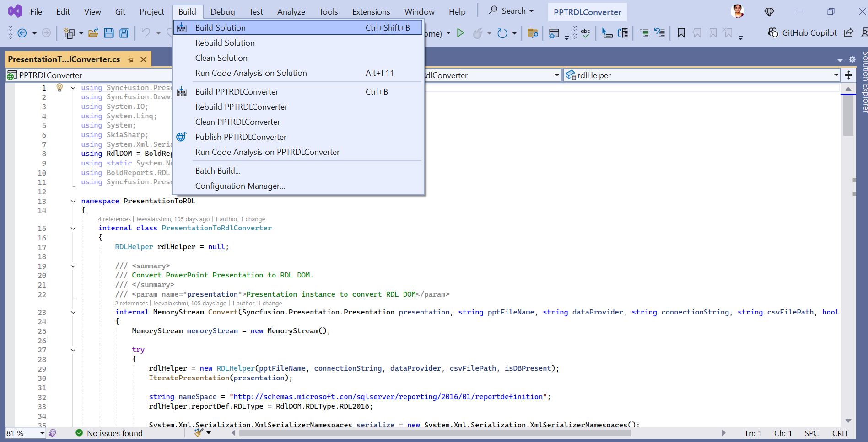868x442 pixels.
Task: Click the GitHub Copilot icon
Action: 773,33
